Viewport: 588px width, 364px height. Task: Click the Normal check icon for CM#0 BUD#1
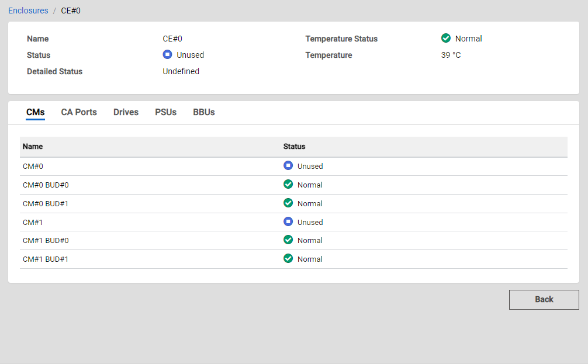tap(288, 203)
